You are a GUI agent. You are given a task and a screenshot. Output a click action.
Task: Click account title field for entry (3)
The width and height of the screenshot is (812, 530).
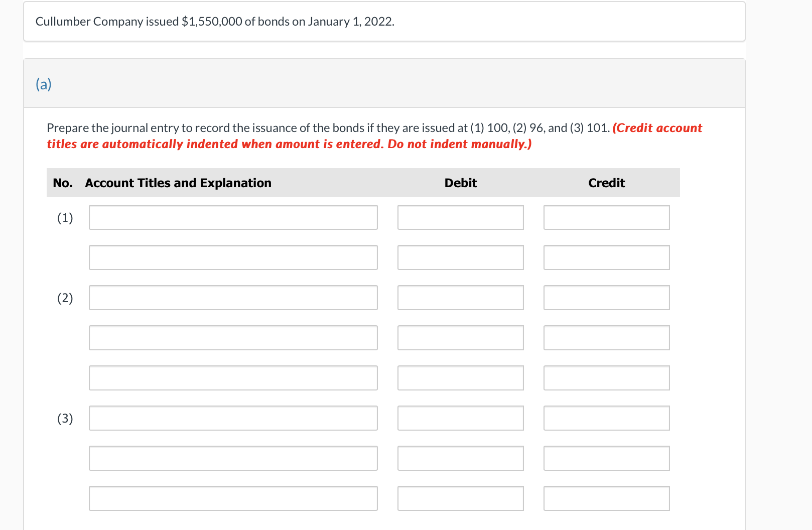click(233, 418)
